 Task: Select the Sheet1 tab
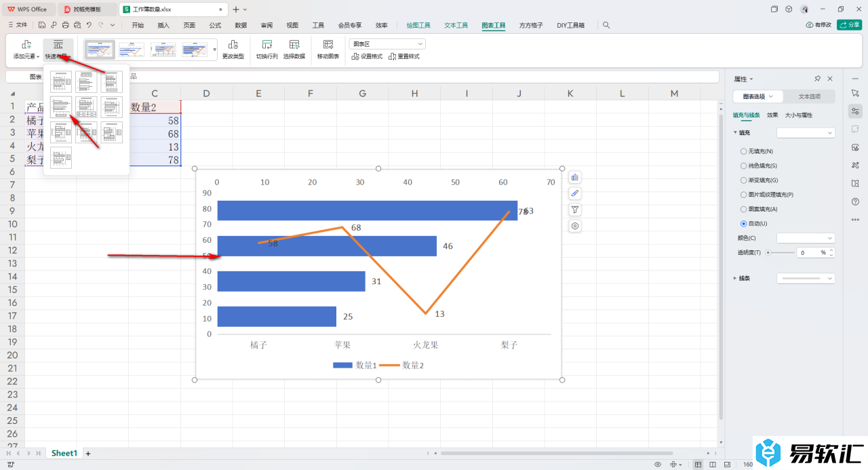[64, 453]
